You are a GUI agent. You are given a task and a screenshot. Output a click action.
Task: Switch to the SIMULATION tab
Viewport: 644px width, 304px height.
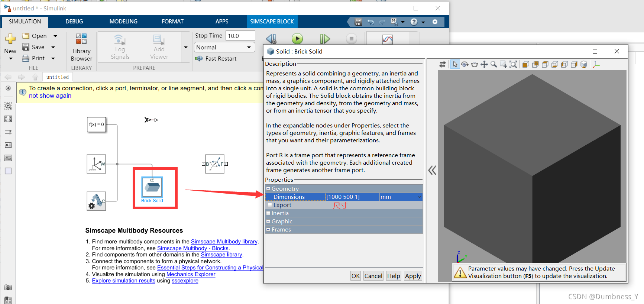[25, 22]
